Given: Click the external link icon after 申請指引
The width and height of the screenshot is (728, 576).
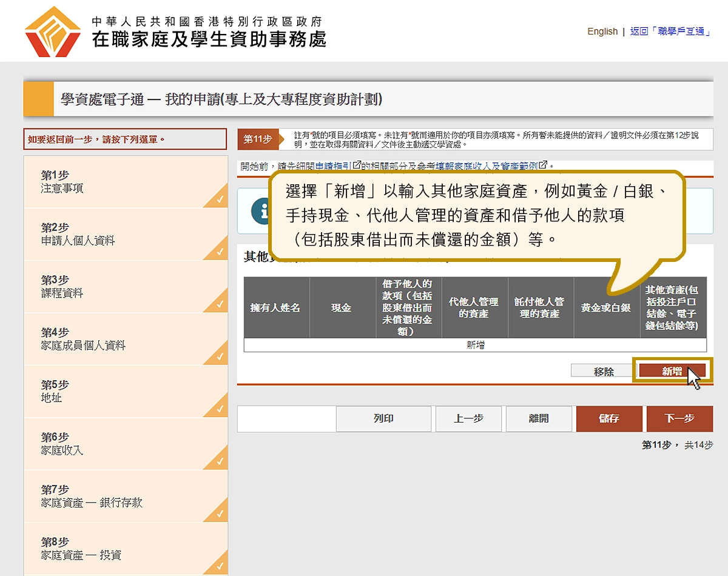Looking at the screenshot, I should coord(357,165).
